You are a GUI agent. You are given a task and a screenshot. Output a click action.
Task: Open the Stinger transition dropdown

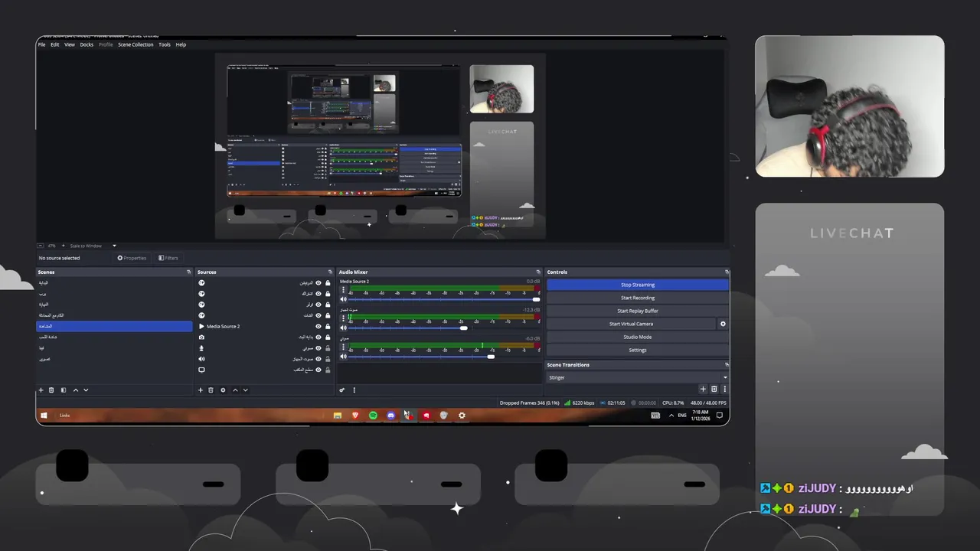(x=637, y=377)
